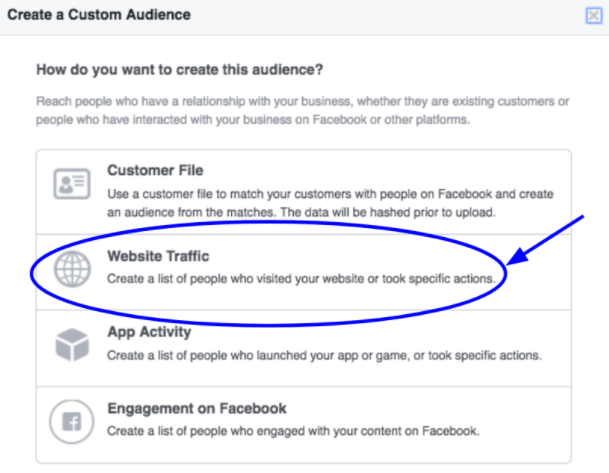Image resolution: width=609 pixels, height=473 pixels.
Task: Close the Create a Custom Audience dialog
Action: click(x=593, y=15)
